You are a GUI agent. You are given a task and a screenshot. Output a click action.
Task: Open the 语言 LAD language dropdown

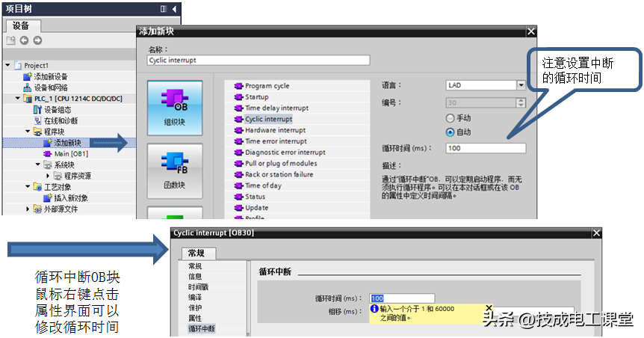click(521, 85)
